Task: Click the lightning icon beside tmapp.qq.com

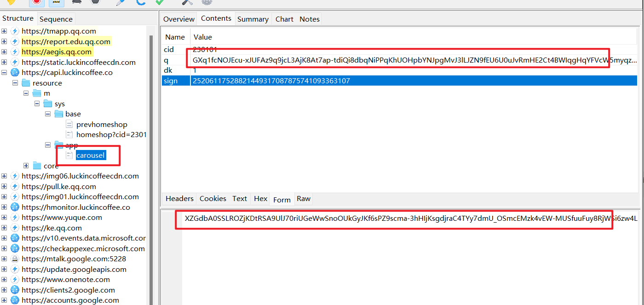Action: (x=15, y=31)
